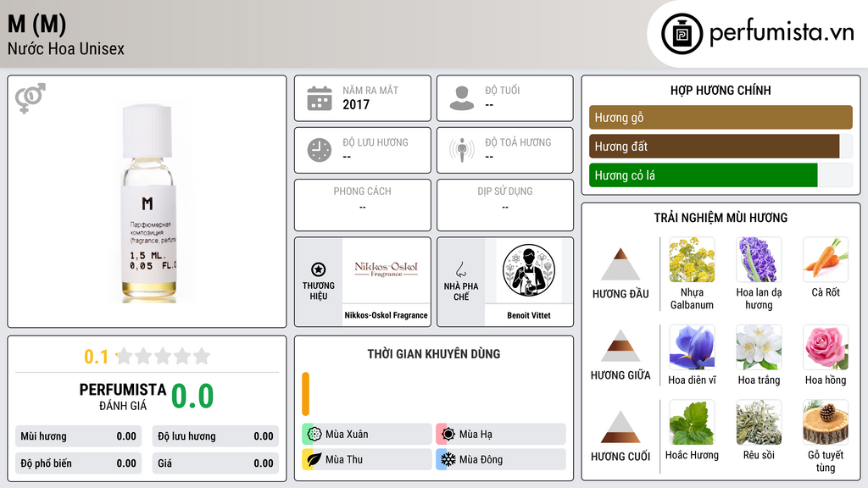
Task: Open the Benoit Vittet perfumer link
Action: pyautogui.click(x=529, y=315)
